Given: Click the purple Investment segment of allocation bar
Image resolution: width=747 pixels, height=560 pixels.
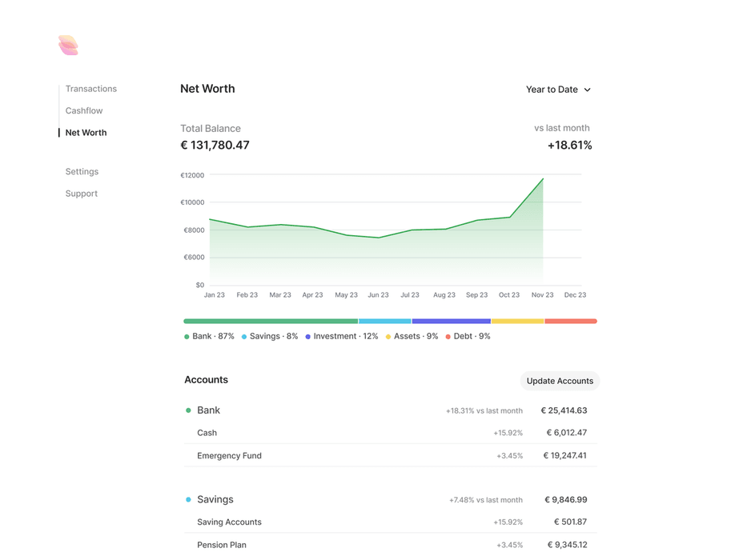Looking at the screenshot, I should [451, 322].
